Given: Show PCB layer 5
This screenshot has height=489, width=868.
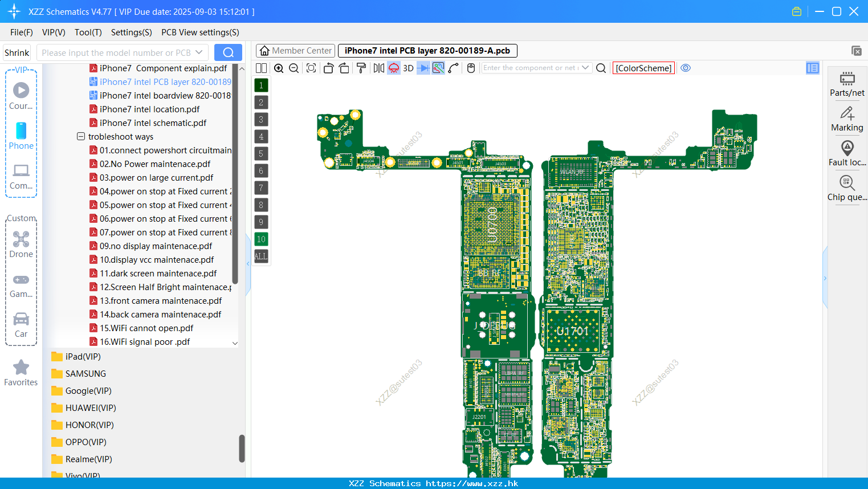Looking at the screenshot, I should point(261,154).
